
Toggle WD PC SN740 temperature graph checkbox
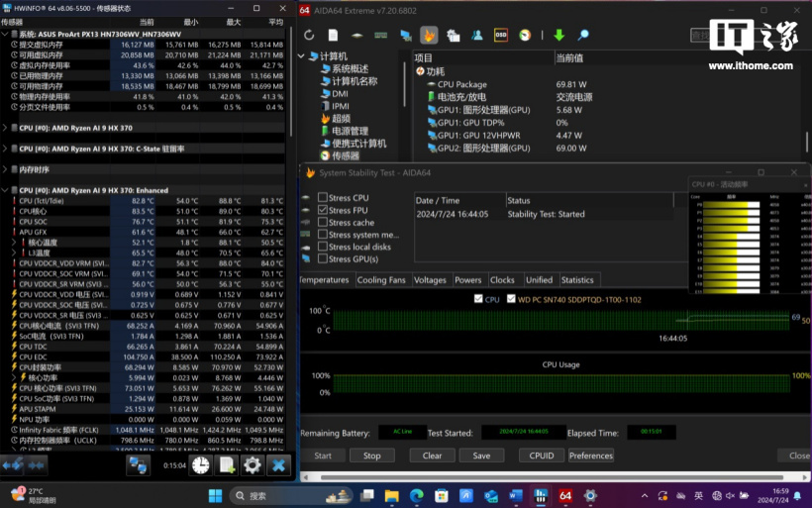pos(511,298)
